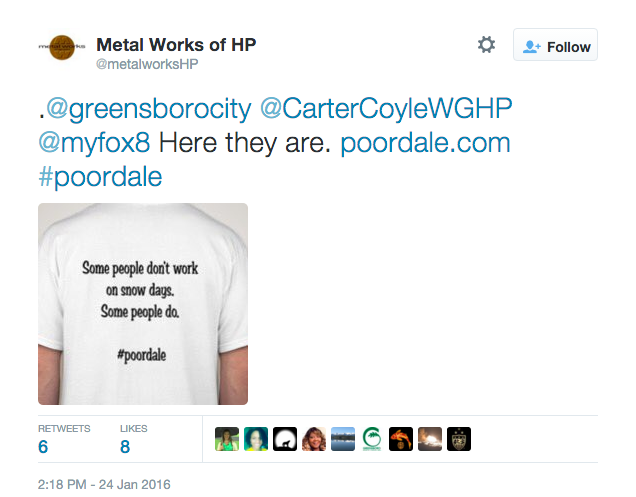Open the green palm logo avatar

click(372, 439)
